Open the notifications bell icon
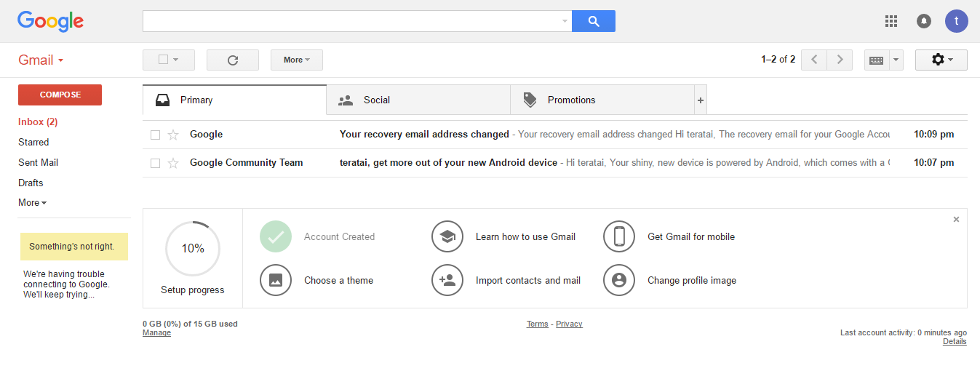Viewport: 980px width, 379px height. click(x=924, y=21)
